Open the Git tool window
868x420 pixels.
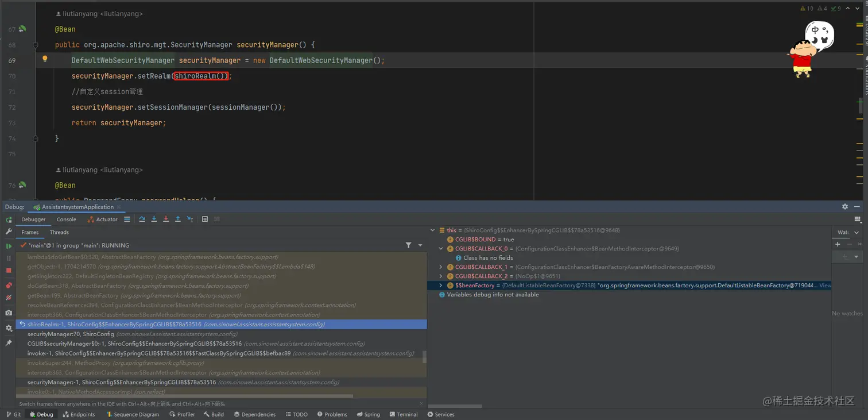(13, 414)
